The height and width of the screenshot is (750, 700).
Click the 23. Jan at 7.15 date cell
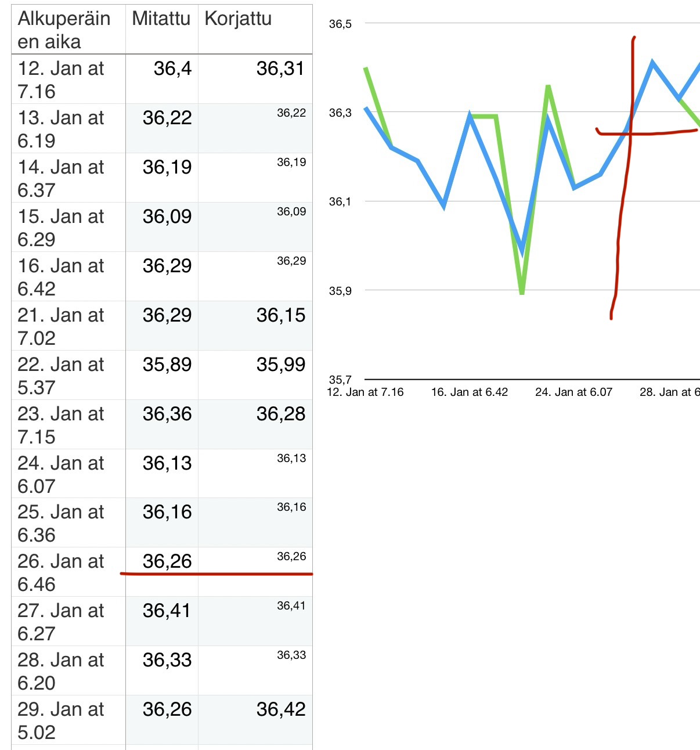(x=68, y=425)
